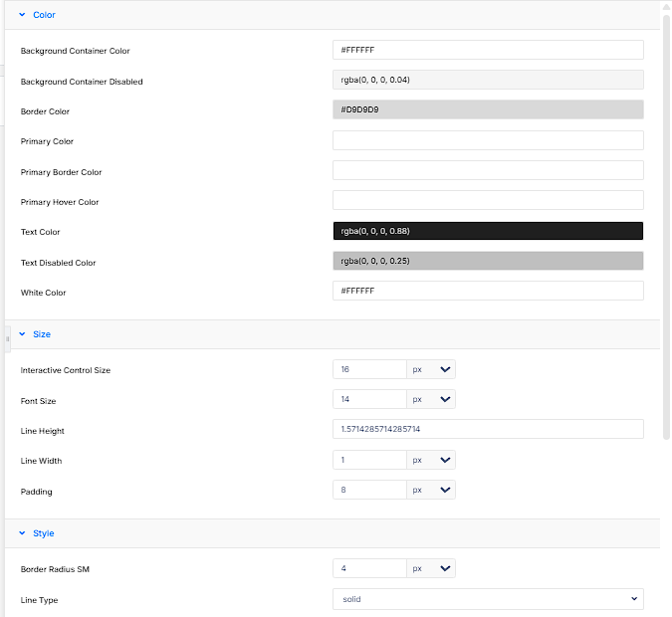Click the White Color #FFFFFF field
This screenshot has width=672, height=617.
point(488,291)
